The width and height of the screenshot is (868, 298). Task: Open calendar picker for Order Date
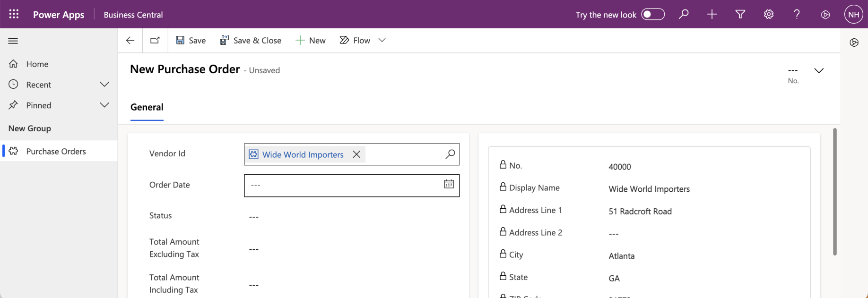(449, 184)
